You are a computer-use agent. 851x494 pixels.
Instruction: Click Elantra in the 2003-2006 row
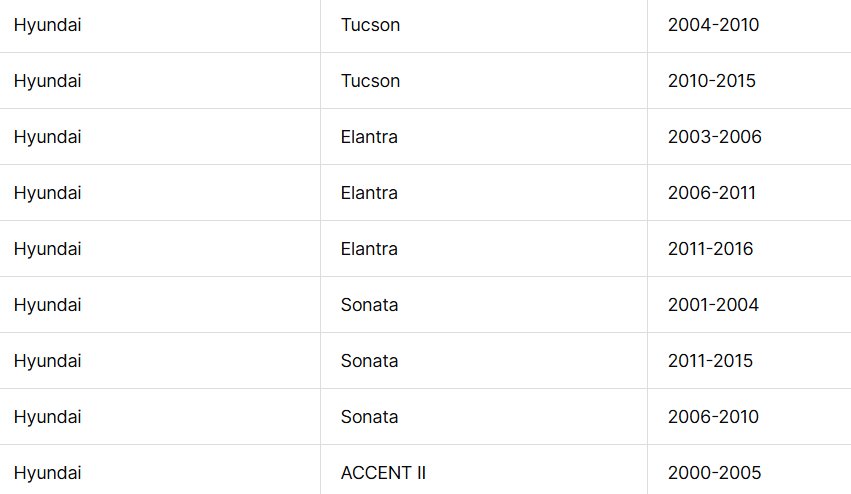pos(369,137)
